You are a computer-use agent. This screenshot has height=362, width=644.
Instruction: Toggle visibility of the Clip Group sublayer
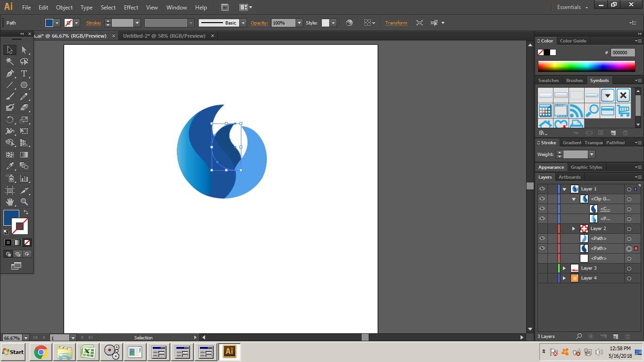[542, 198]
